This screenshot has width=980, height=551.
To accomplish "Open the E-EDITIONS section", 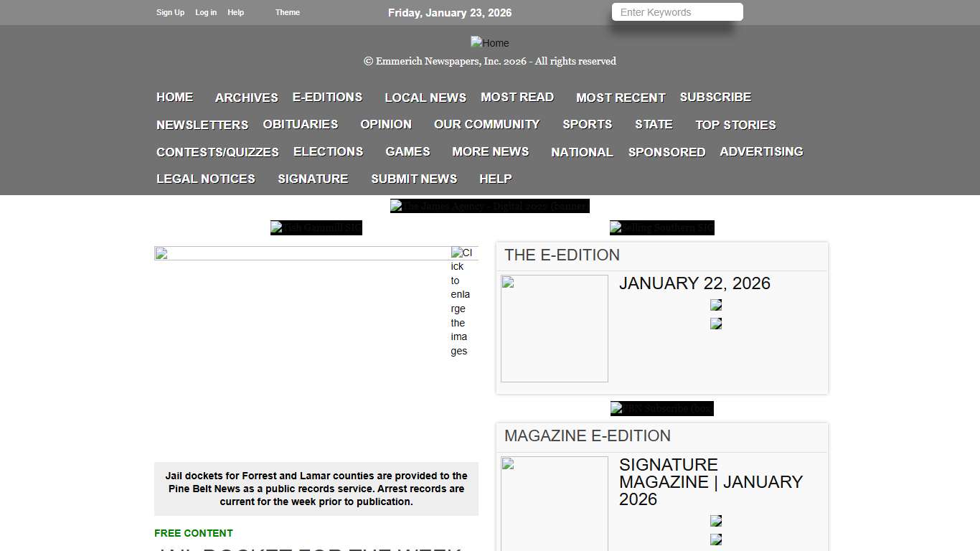I will (327, 97).
